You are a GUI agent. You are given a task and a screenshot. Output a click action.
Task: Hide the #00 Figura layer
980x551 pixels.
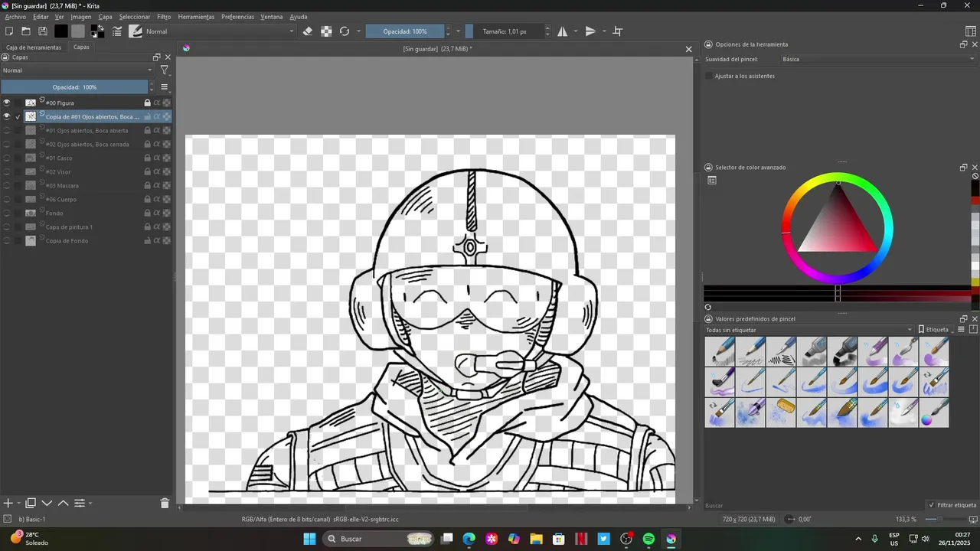(7, 103)
